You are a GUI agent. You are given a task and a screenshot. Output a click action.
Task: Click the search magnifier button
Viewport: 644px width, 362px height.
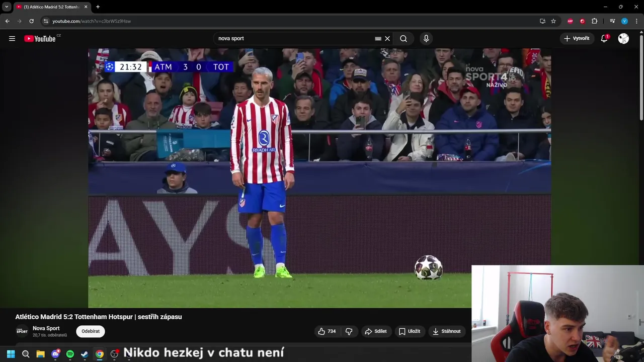(x=404, y=39)
